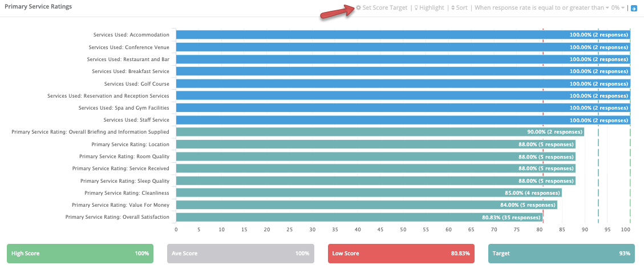Select the Cleanliness 85.00% bar
Screen dimensions: 644x269
[369, 193]
